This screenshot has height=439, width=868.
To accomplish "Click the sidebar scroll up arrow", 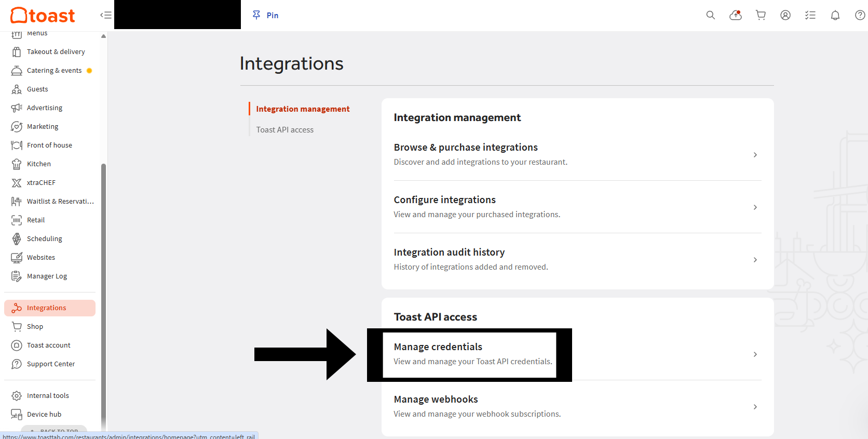I will [x=103, y=36].
